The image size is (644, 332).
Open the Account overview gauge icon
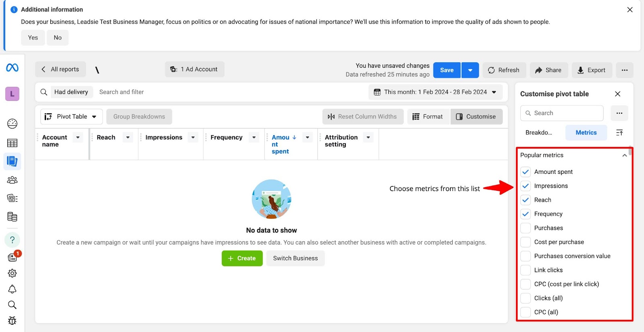12,124
